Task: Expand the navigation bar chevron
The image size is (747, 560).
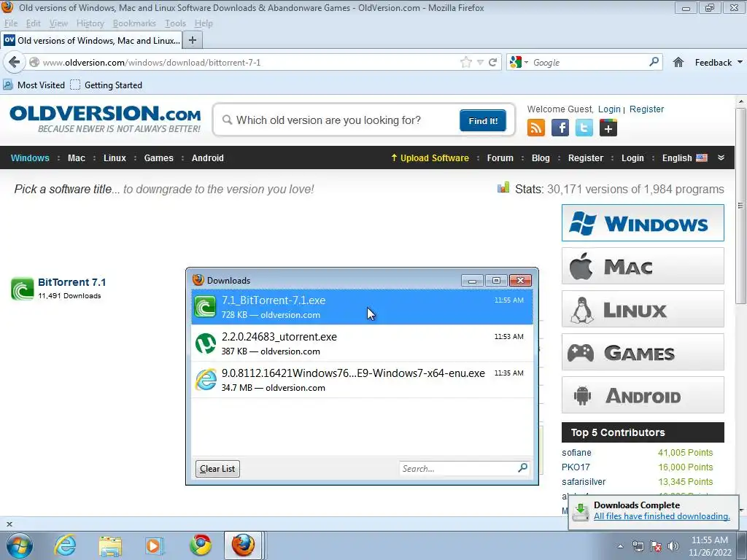Action: (x=721, y=157)
